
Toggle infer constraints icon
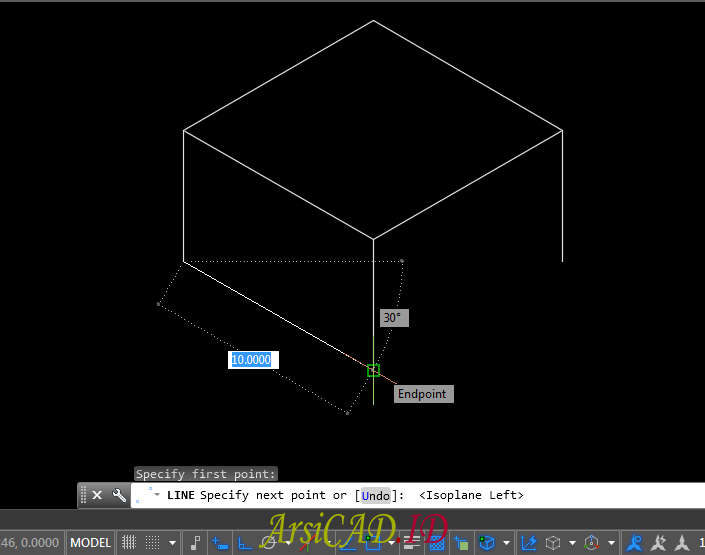tap(195, 542)
